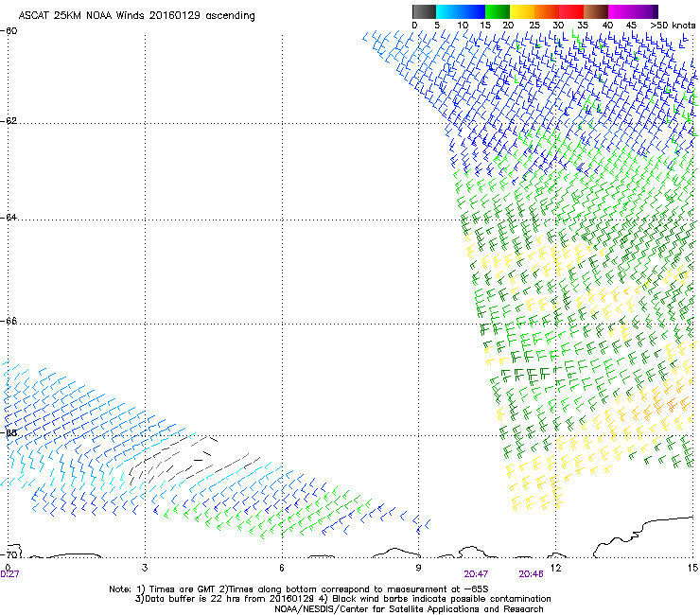Click the '35' label under the color bar
The image size is (700, 615).
[583, 26]
